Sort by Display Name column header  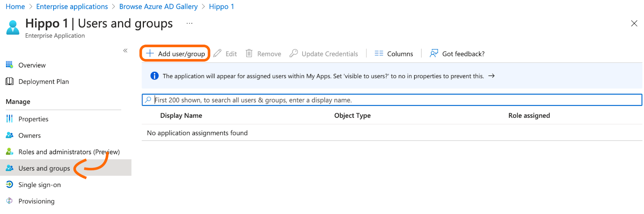tap(181, 115)
